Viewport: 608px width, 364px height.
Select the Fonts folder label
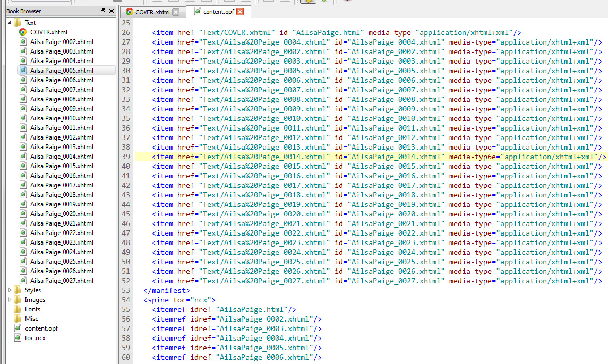pos(32,309)
